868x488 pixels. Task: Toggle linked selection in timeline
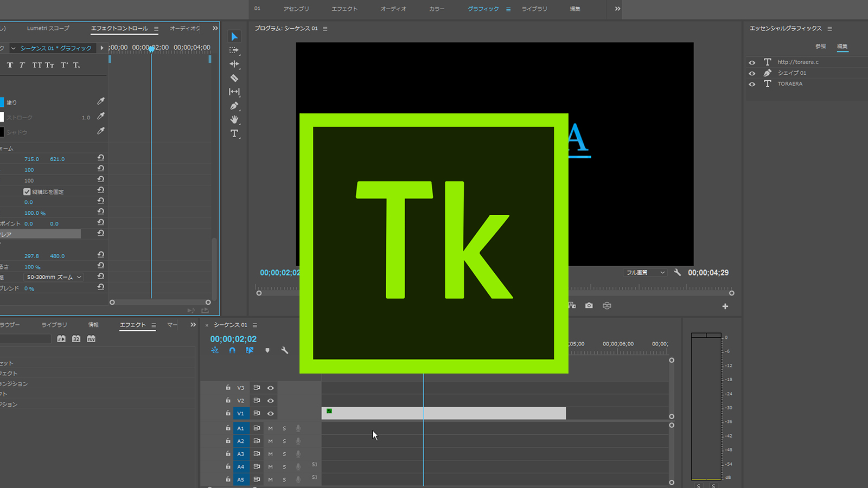(x=250, y=350)
